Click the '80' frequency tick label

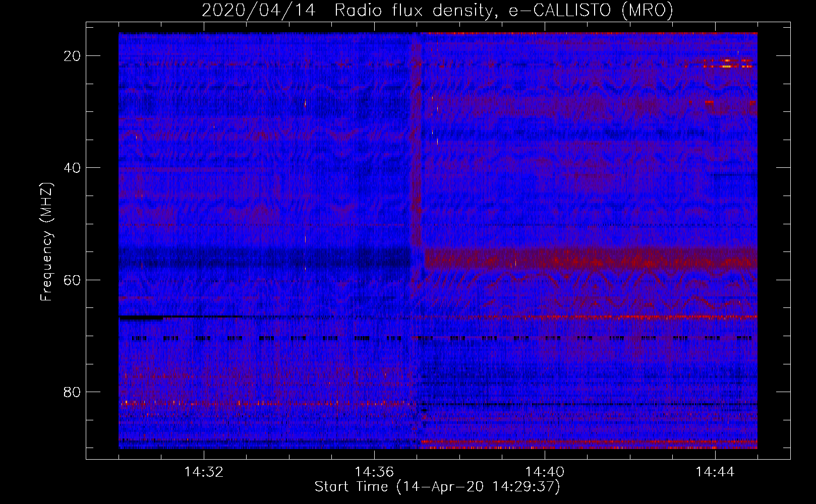[72, 392]
